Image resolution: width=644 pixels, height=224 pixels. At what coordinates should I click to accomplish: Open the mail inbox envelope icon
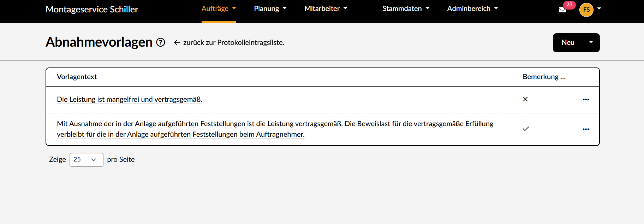coord(562,10)
